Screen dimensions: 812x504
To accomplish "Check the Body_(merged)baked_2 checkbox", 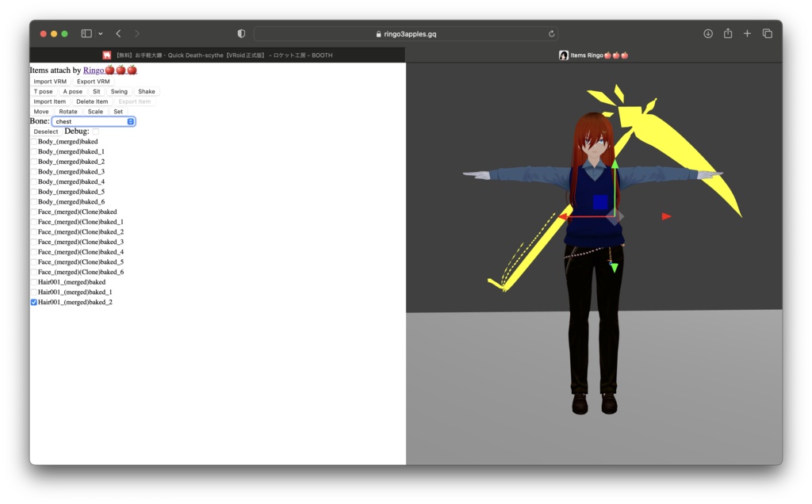I will click(33, 162).
